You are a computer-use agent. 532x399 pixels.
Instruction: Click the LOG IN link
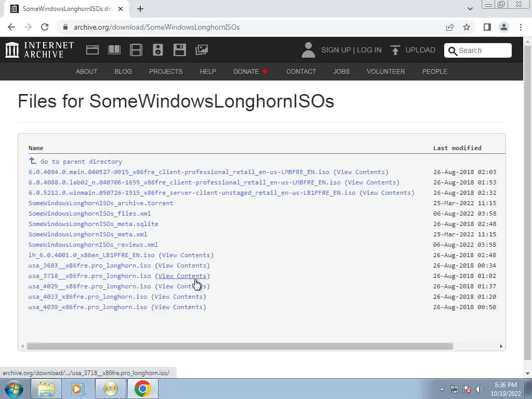point(369,50)
